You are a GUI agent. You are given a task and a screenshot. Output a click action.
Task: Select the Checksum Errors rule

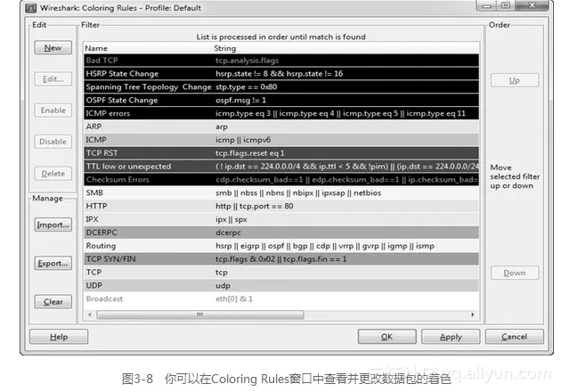281,180
